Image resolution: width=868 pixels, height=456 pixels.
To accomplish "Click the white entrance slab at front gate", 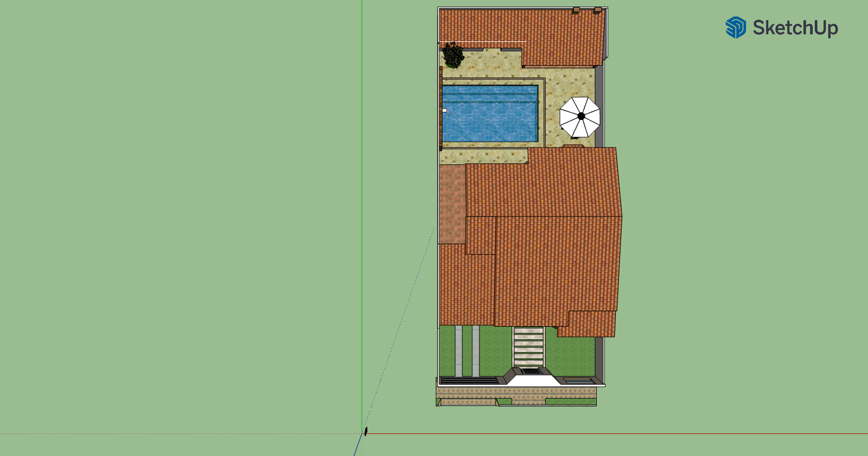I will pyautogui.click(x=532, y=381).
